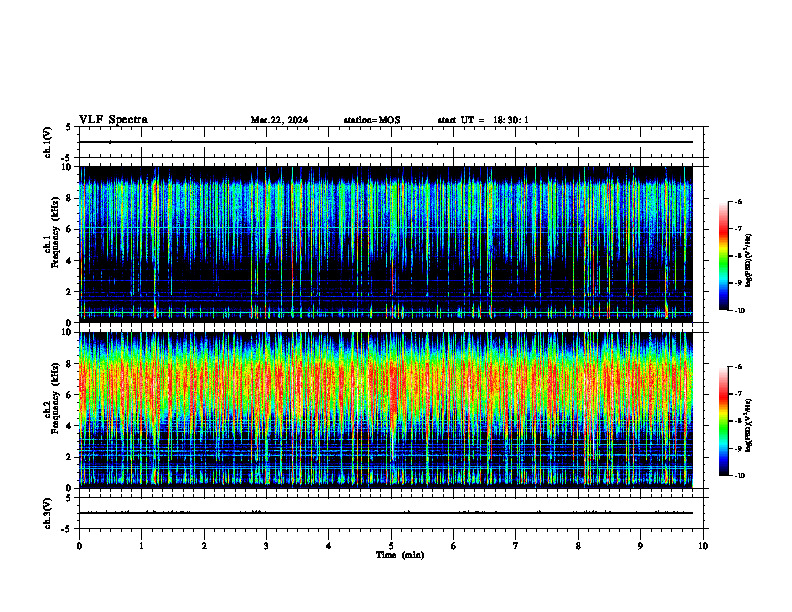
Task: Click the log(PSD) label beside ch.2 colorbar
Action: pyautogui.click(x=749, y=425)
